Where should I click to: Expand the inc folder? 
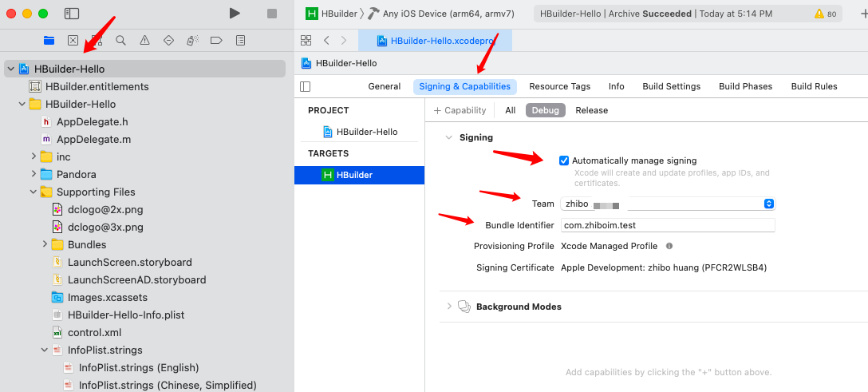click(x=34, y=156)
